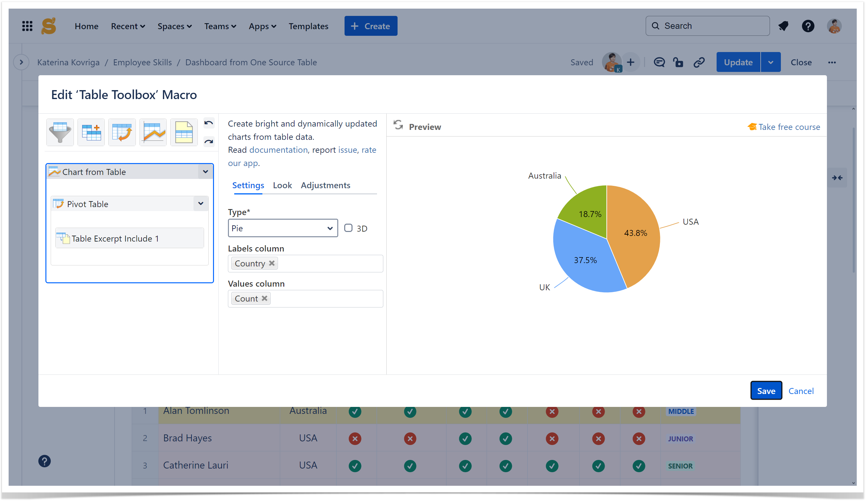The width and height of the screenshot is (868, 502).
Task: Click the orange USA pie slice
Action: point(637,248)
